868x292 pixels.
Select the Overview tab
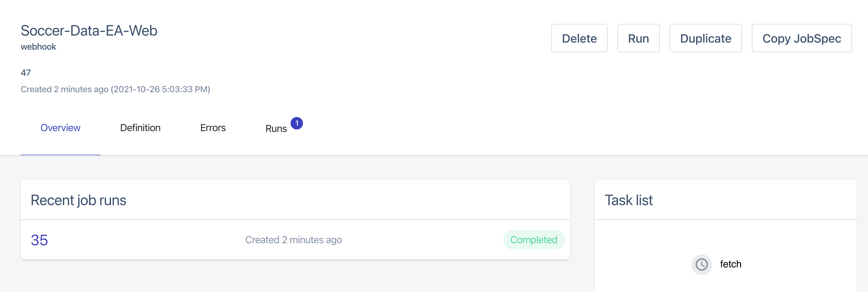point(60,127)
